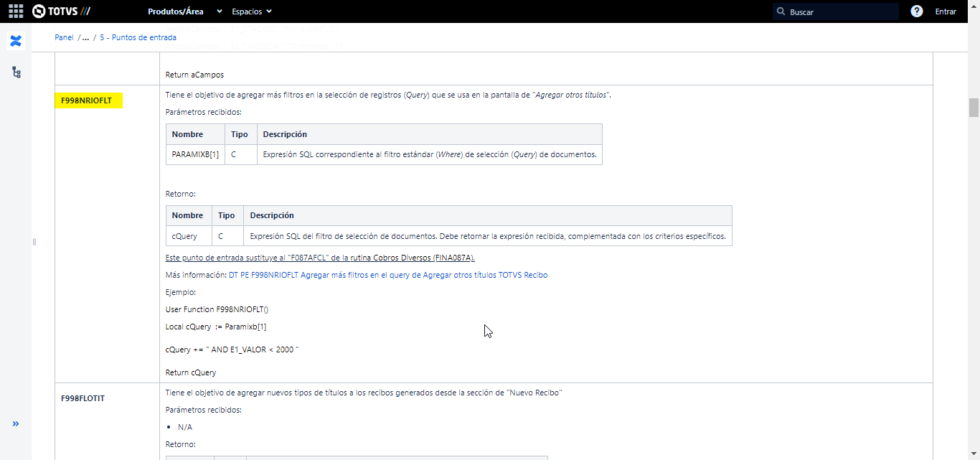Expand the Espacios menu
Viewport: 980px width, 460px height.
coord(252,11)
